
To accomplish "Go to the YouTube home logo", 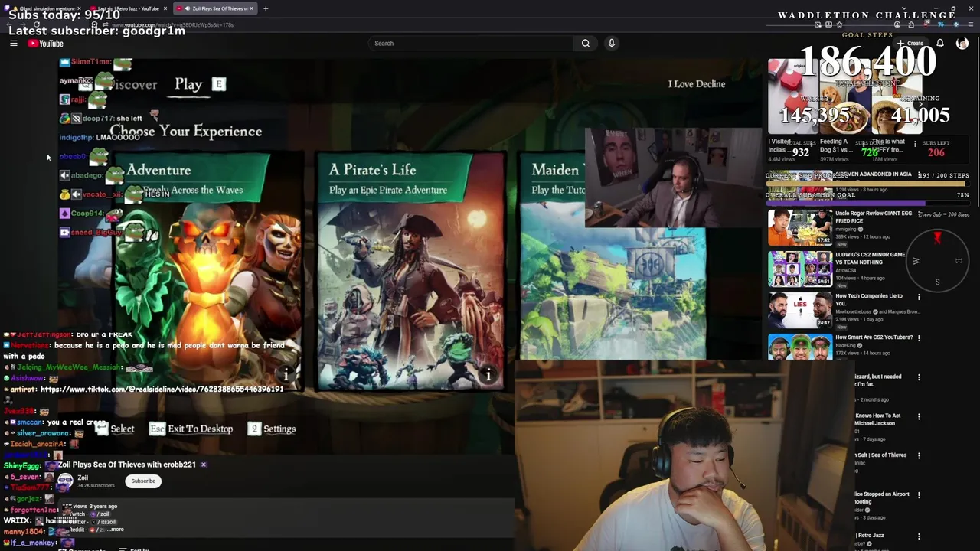I will [x=46, y=44].
